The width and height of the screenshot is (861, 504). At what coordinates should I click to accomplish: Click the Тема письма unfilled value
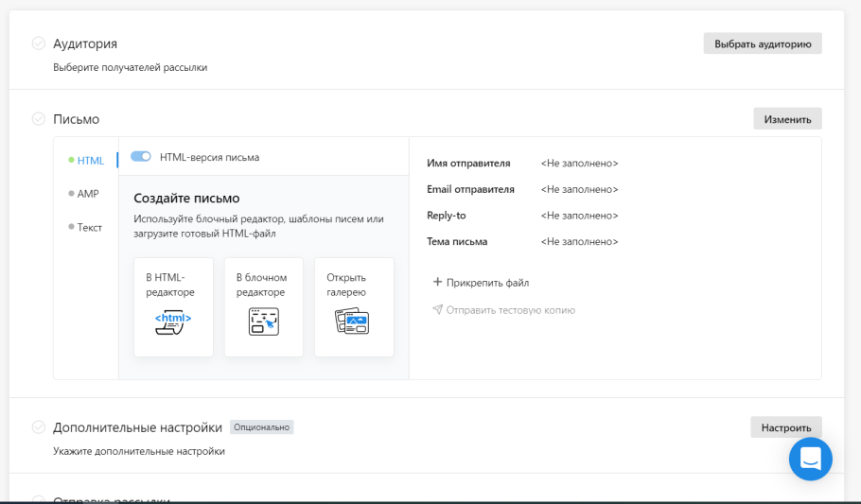(x=579, y=242)
